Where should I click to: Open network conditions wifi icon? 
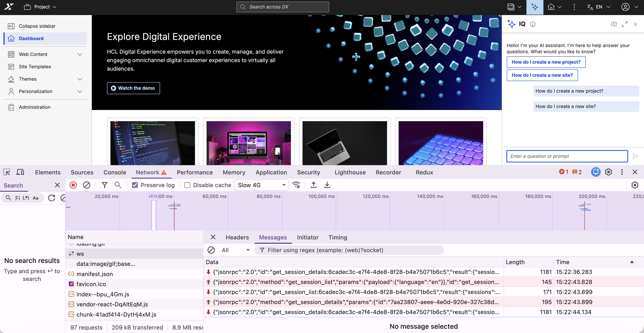[296, 185]
